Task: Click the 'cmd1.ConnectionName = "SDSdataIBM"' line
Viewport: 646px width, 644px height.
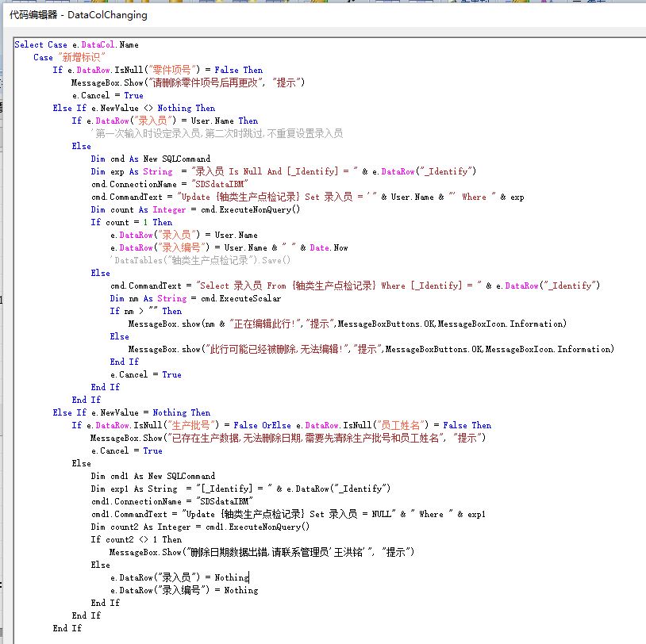Action: (172, 501)
